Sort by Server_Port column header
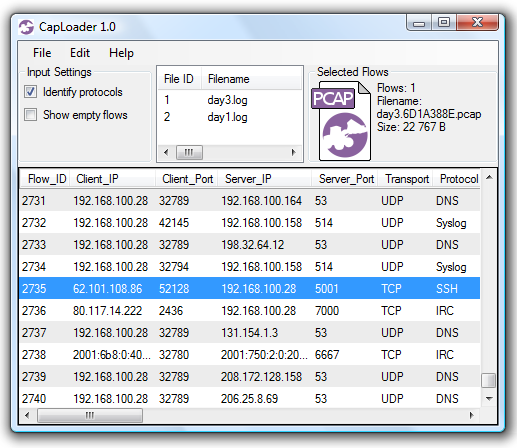The height and width of the screenshot is (448, 517). coord(345,179)
